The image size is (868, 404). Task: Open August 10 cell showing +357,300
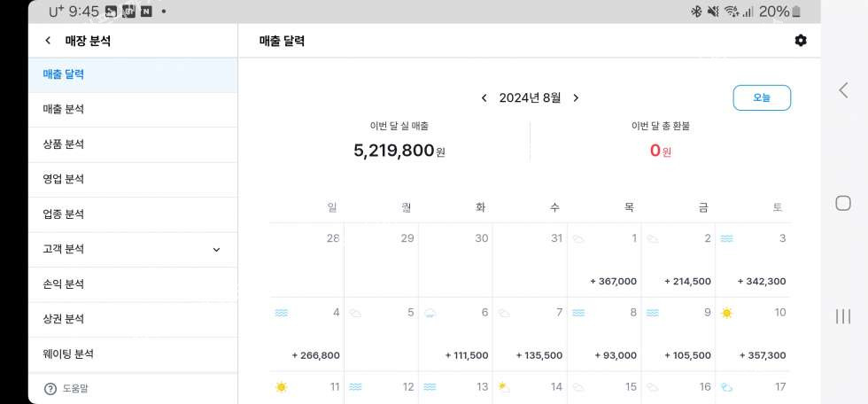click(752, 335)
